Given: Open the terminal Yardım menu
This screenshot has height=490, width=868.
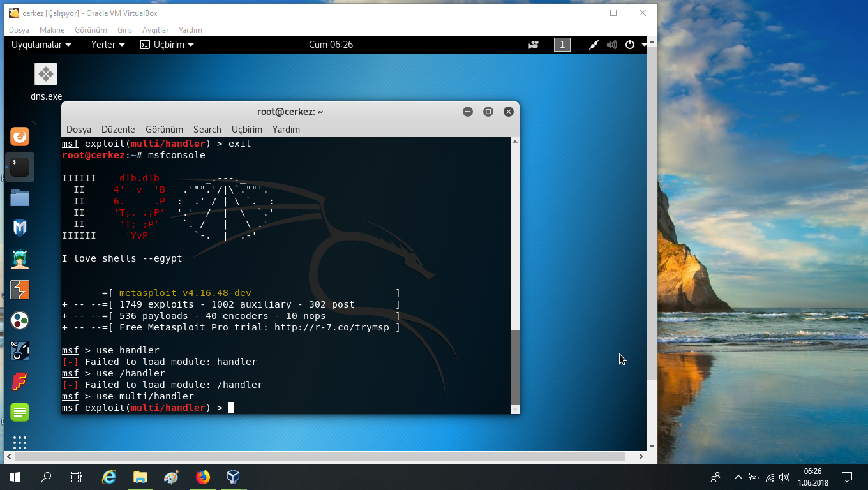Looking at the screenshot, I should 286,129.
